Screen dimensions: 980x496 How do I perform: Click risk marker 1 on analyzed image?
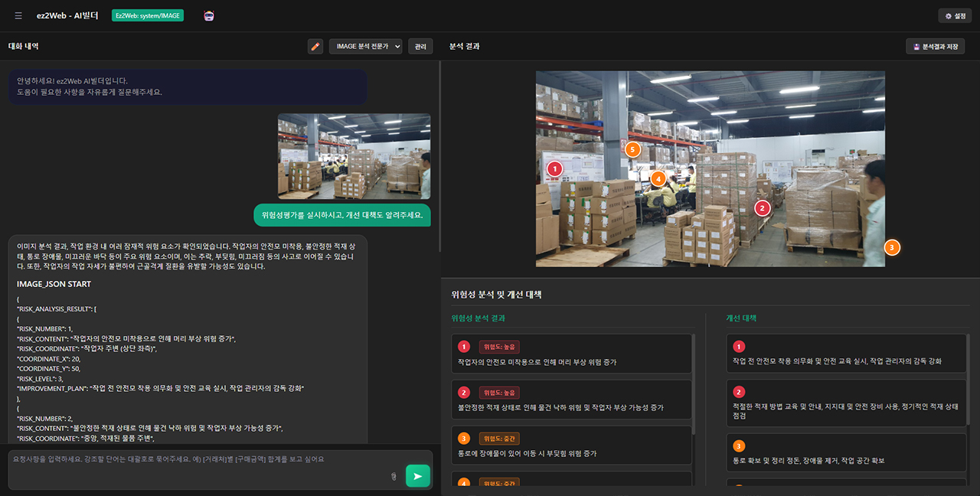555,168
